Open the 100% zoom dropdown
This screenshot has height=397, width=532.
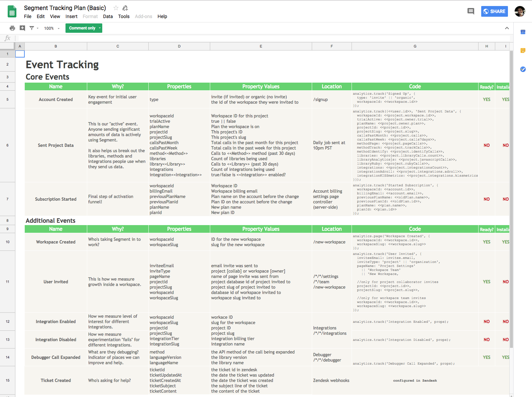(x=52, y=28)
